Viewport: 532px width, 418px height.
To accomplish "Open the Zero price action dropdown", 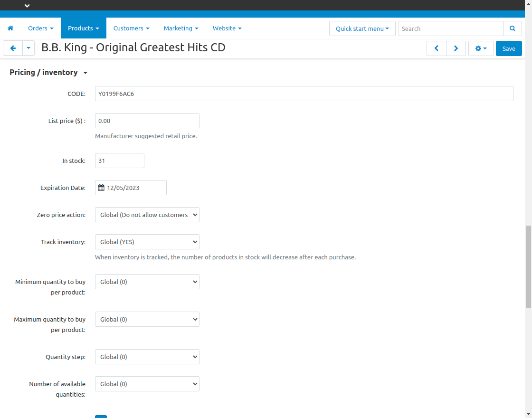I will coord(147,215).
